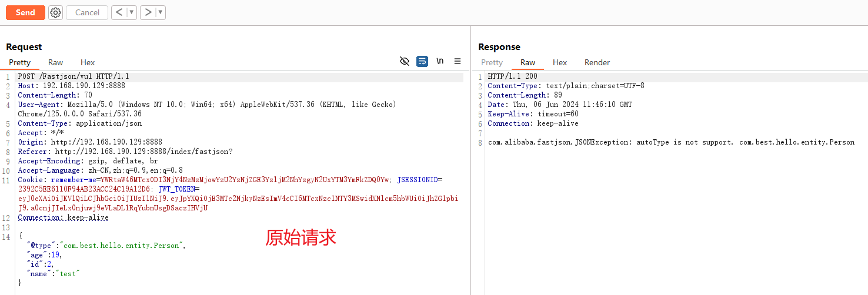The image size is (868, 295).
Task: Toggle the word wrap icon in Request panel
Action: coord(422,61)
